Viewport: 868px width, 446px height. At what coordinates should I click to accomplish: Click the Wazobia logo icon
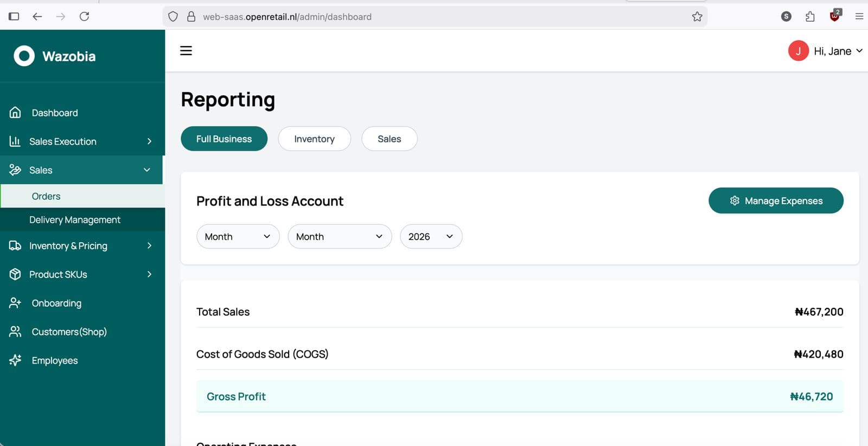(x=24, y=56)
